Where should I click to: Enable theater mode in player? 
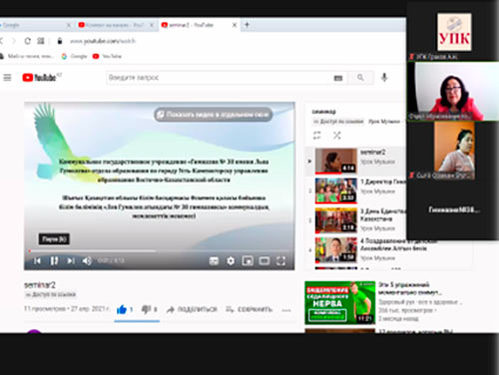[x=264, y=261]
